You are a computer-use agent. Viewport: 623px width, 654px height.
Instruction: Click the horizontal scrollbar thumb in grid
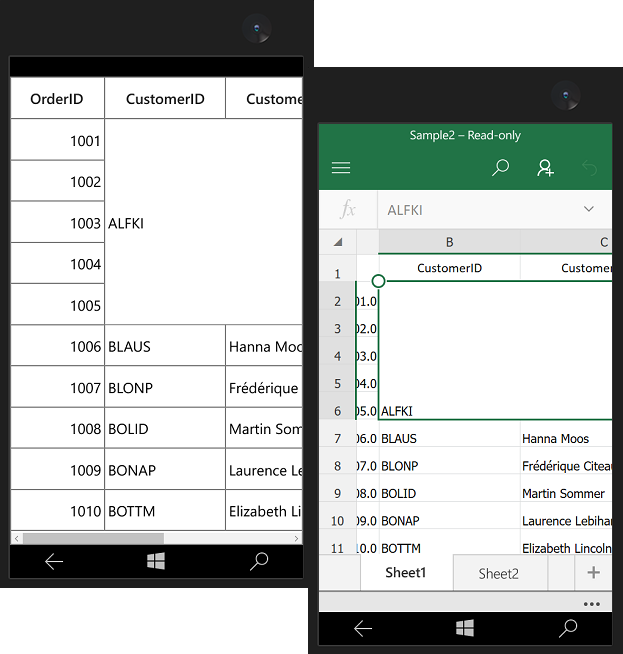point(93,538)
